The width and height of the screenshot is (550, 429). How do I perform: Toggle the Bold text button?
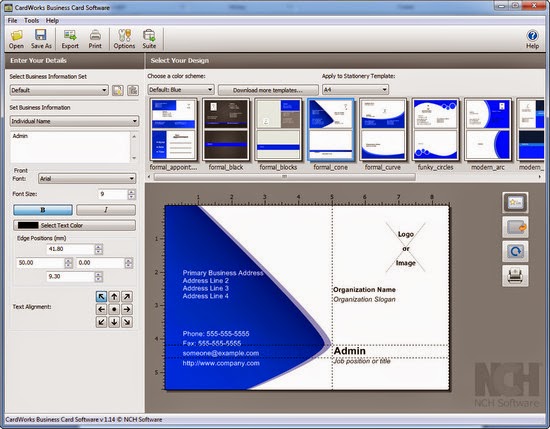click(43, 210)
